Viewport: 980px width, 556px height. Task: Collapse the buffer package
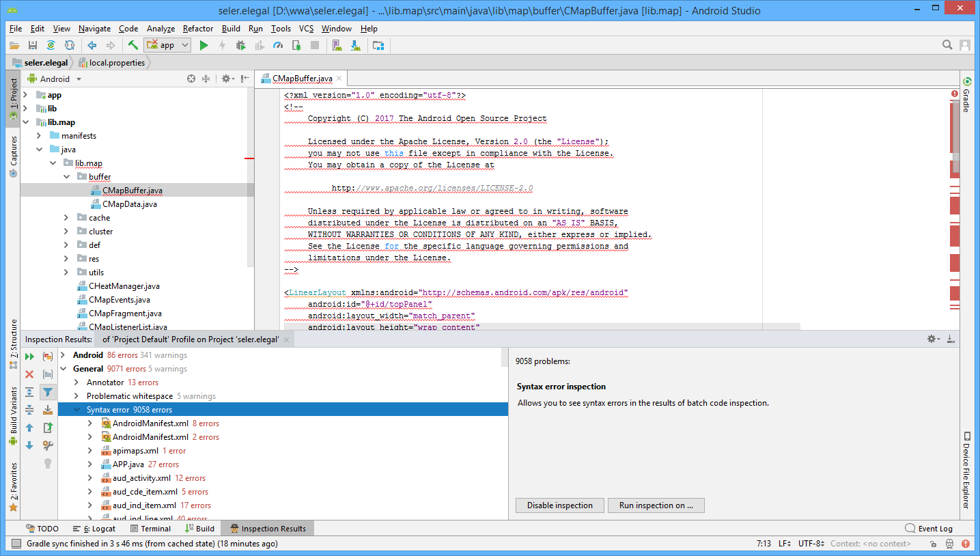tap(66, 177)
